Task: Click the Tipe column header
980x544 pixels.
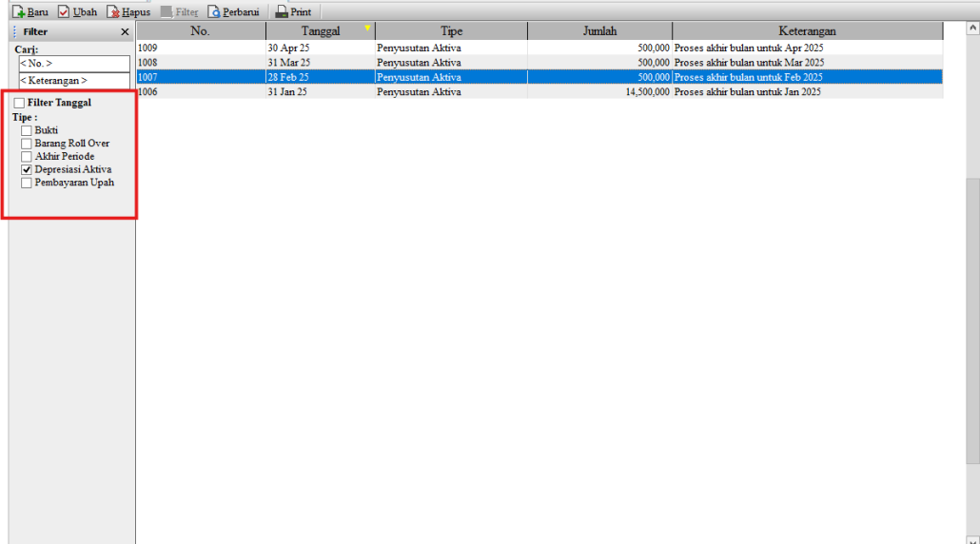Action: [451, 31]
